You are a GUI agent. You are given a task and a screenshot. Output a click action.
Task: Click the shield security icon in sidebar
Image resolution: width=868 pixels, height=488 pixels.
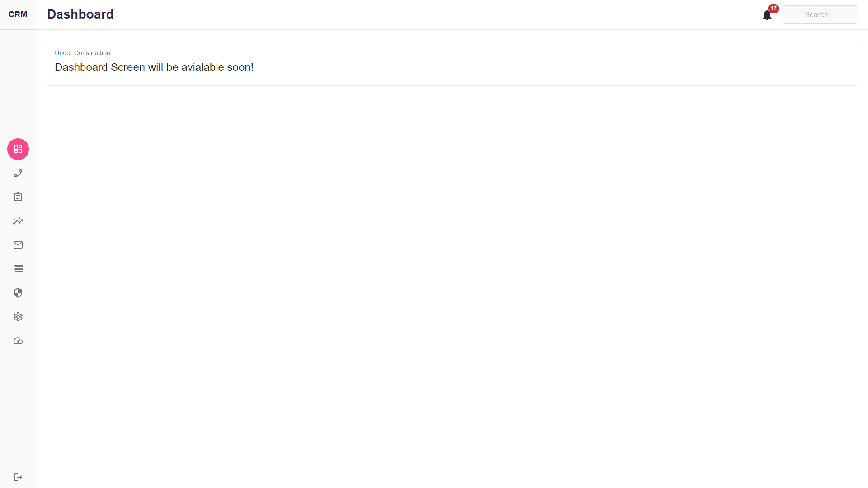pos(18,293)
